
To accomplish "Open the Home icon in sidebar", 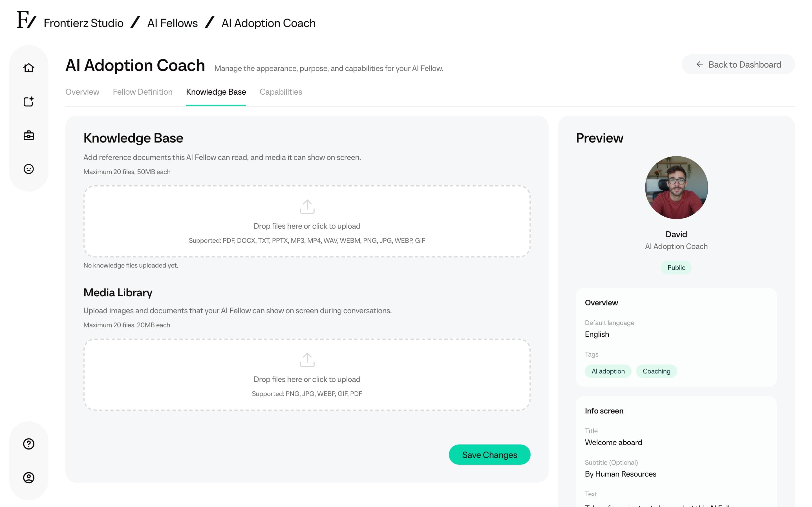I will [28, 68].
